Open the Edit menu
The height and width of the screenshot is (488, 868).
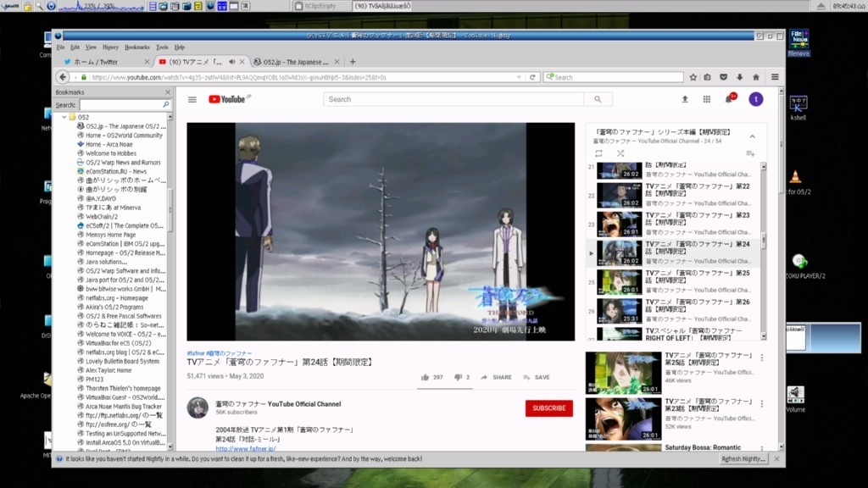tap(75, 47)
